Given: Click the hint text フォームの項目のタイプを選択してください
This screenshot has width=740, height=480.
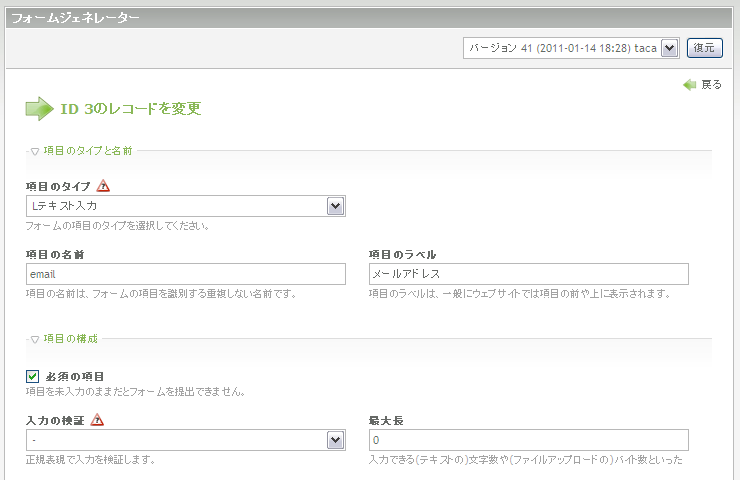Looking at the screenshot, I should tap(118, 226).
